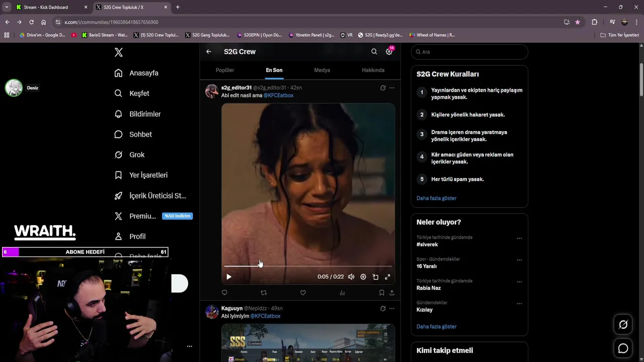Open Sohbet chat page
The height and width of the screenshot is (362, 644).
(x=133, y=134)
